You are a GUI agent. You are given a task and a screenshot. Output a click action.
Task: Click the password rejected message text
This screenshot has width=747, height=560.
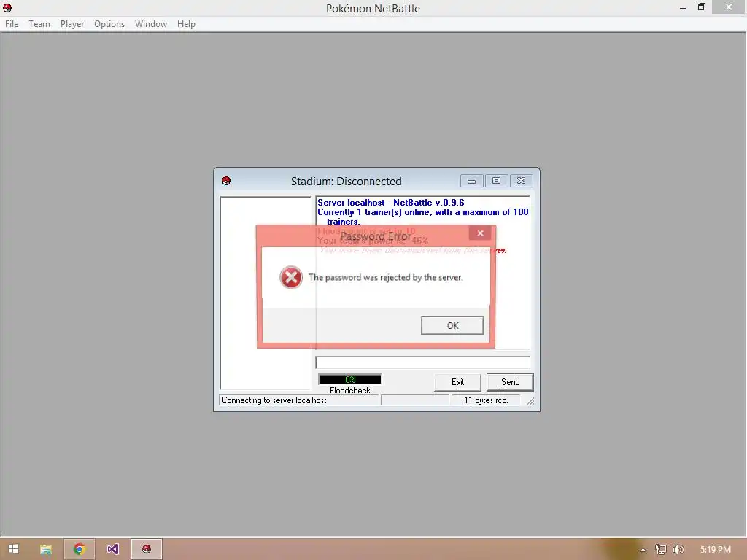[x=385, y=277]
